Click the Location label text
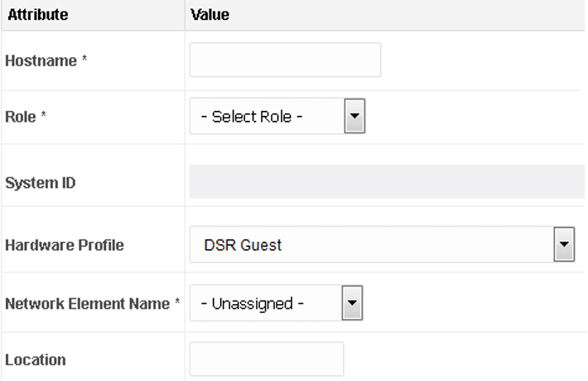This screenshot has height=381, width=588. pyautogui.click(x=36, y=360)
